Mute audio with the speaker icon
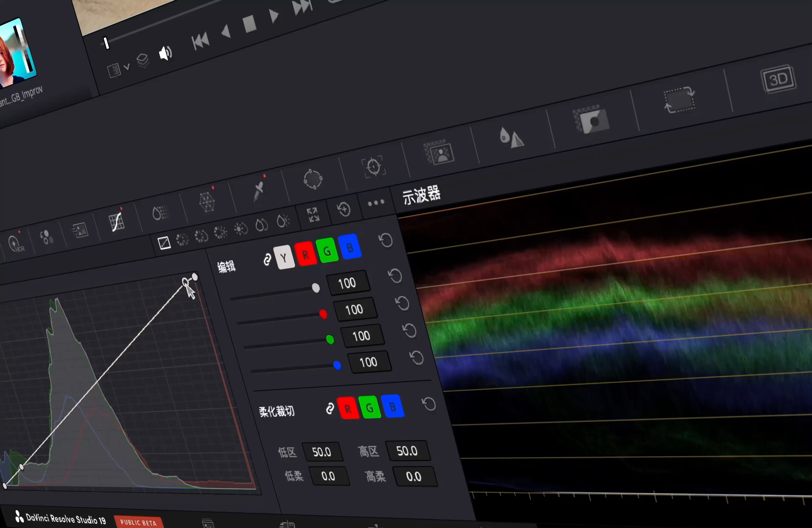812x528 pixels. (x=165, y=53)
